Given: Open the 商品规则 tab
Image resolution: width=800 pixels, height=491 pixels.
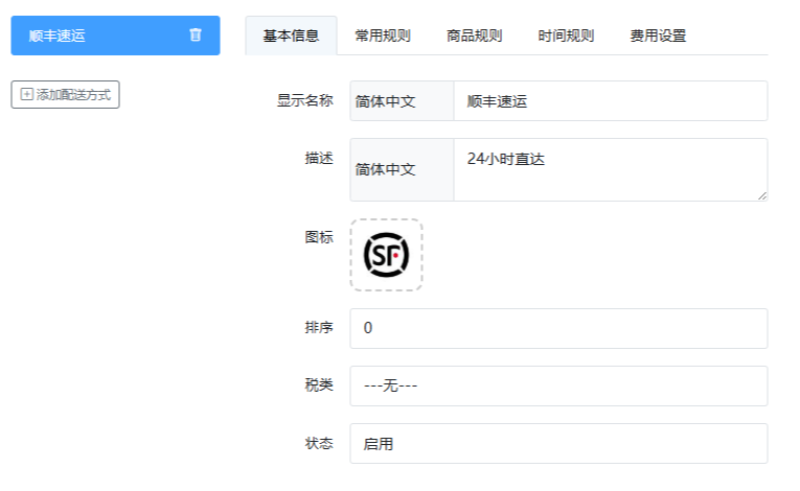Looking at the screenshot, I should click(x=474, y=35).
